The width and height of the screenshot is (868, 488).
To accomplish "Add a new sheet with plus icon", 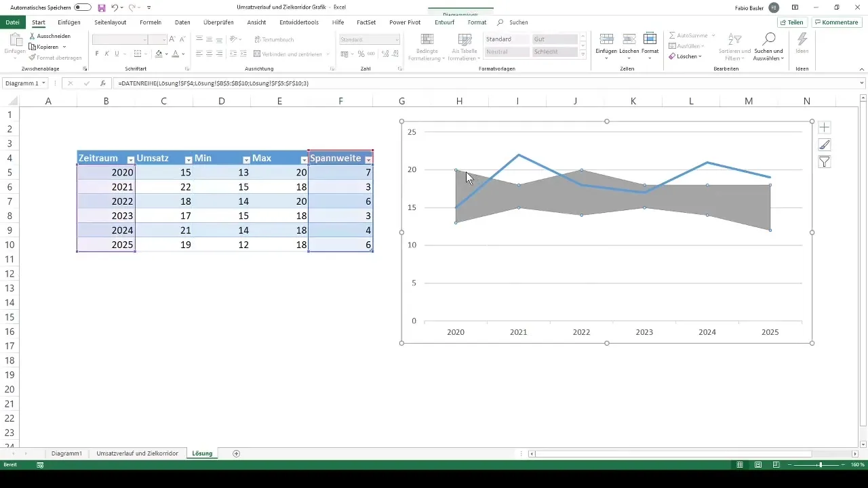I will [236, 453].
